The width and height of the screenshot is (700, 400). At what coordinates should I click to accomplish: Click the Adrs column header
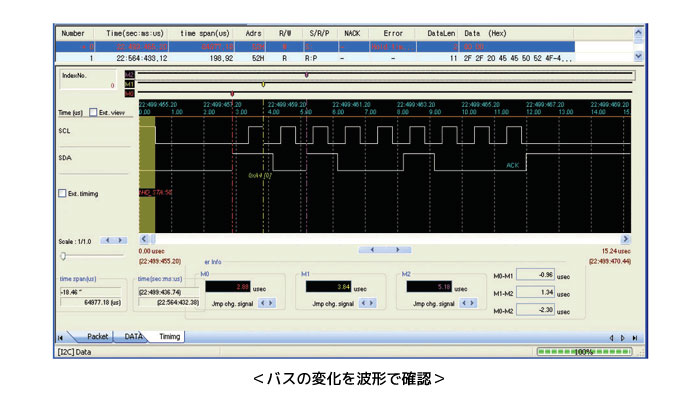[253, 33]
